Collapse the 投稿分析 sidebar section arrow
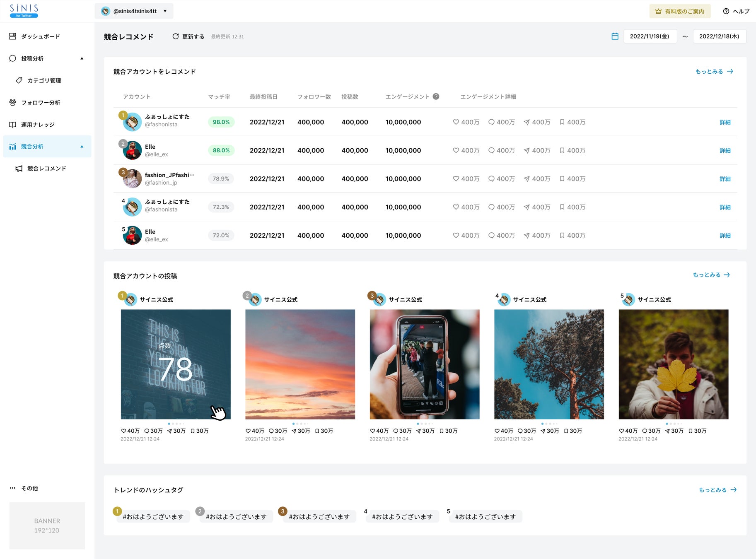Screen dimensions: 756x559 point(82,58)
